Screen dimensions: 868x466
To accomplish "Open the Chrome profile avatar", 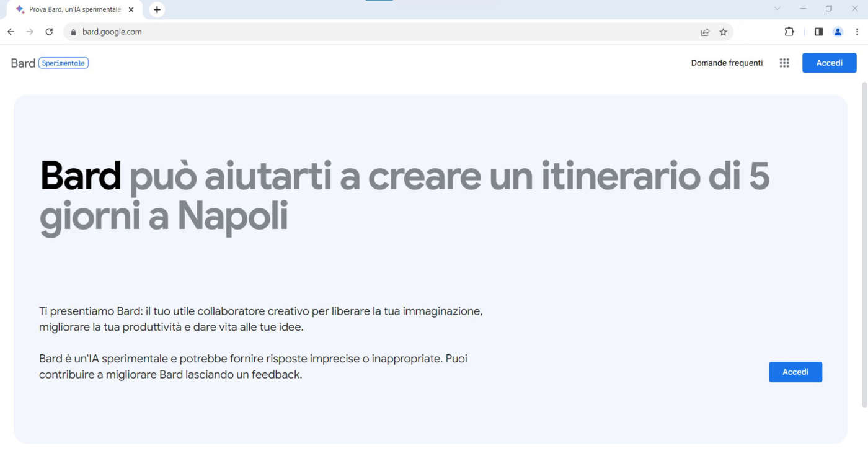I will pyautogui.click(x=838, y=32).
